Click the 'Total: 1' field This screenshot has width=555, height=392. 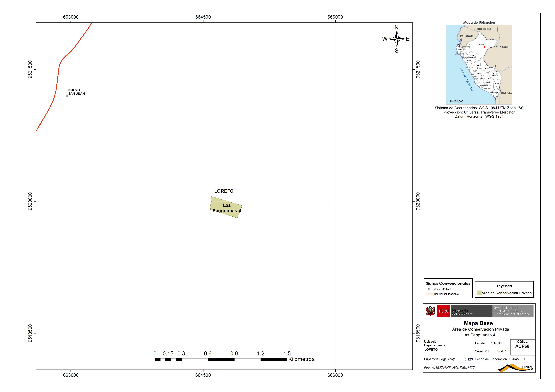click(x=501, y=351)
